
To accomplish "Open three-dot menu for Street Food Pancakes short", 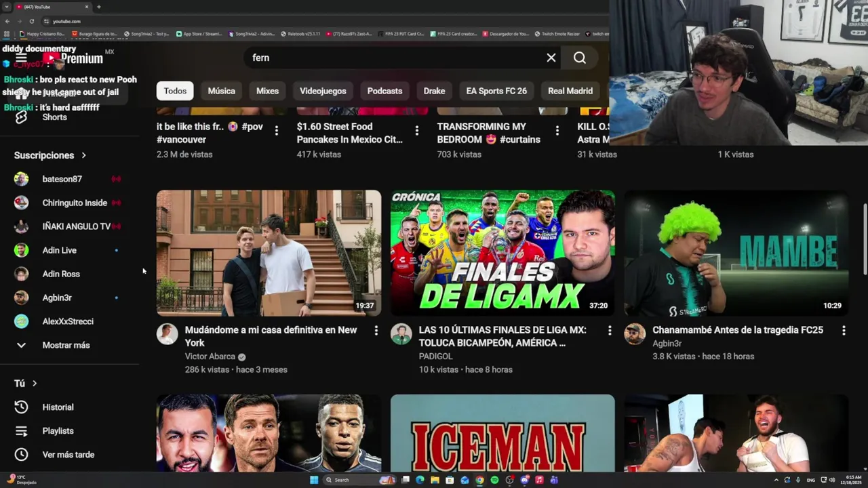I will (x=416, y=131).
